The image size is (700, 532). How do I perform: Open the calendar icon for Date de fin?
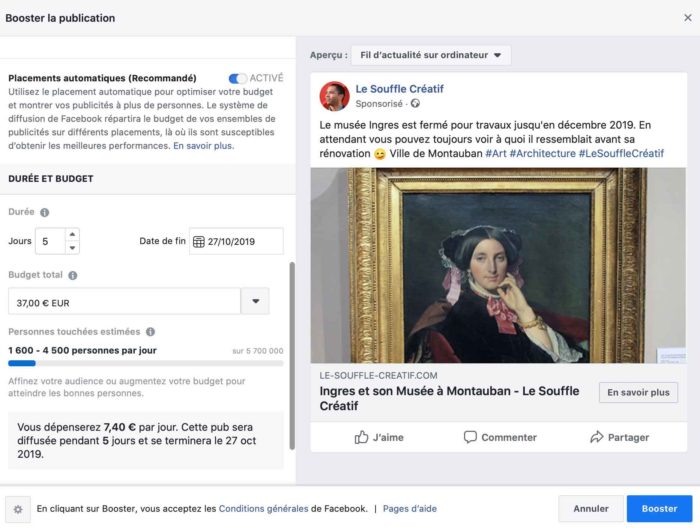pyautogui.click(x=199, y=241)
